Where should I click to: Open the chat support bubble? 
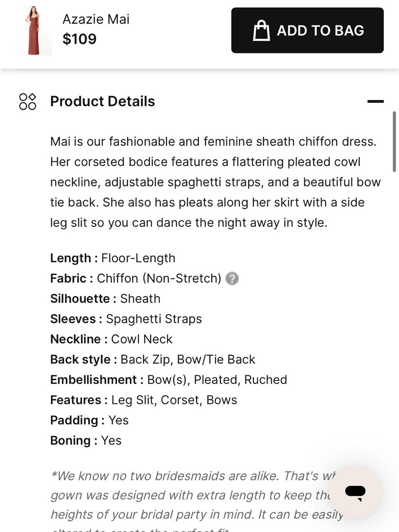pyautogui.click(x=355, y=492)
